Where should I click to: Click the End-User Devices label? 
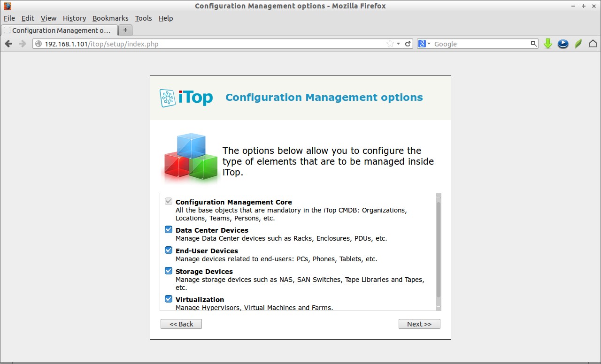pos(207,251)
